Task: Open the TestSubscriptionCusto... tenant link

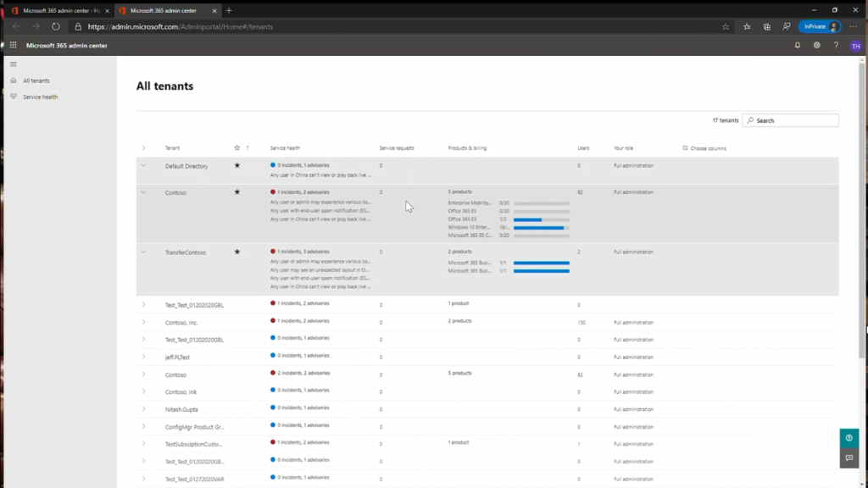Action: [x=194, y=444]
